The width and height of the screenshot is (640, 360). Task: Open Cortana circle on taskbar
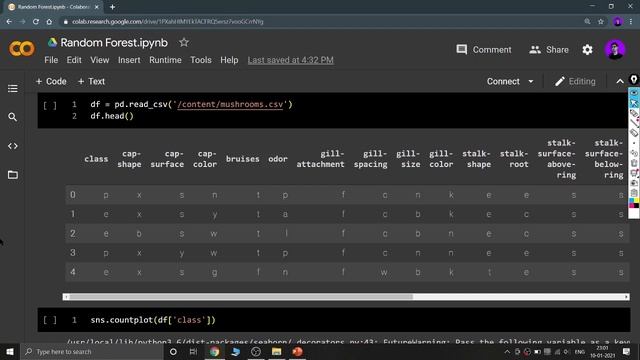tap(173, 351)
